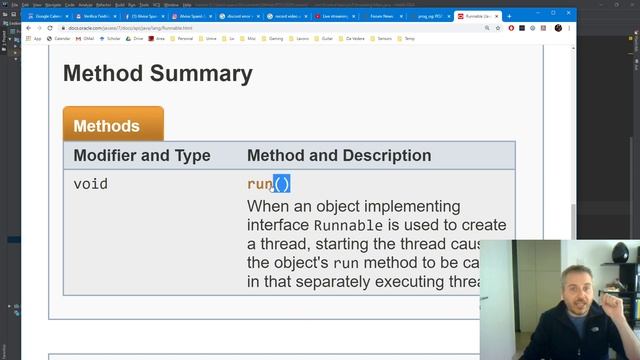640x360 pixels.
Task: Click the red circular extension icon
Action: (x=511, y=28)
